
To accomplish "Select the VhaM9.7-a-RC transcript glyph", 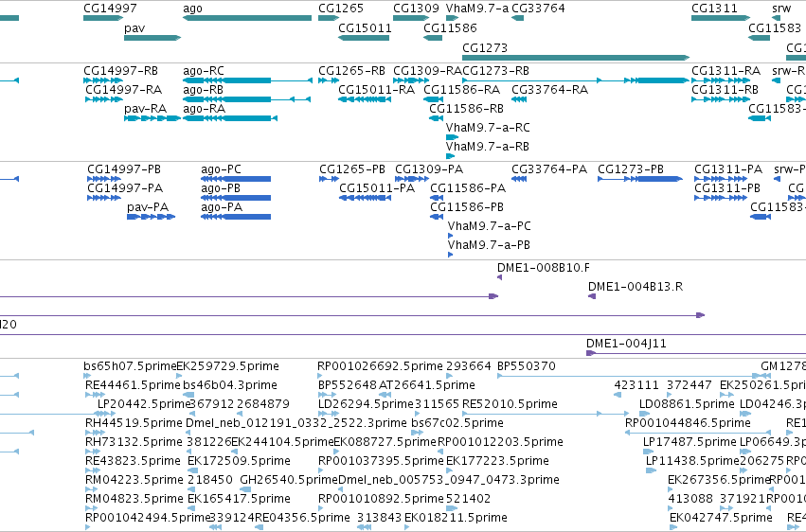I will (x=452, y=137).
